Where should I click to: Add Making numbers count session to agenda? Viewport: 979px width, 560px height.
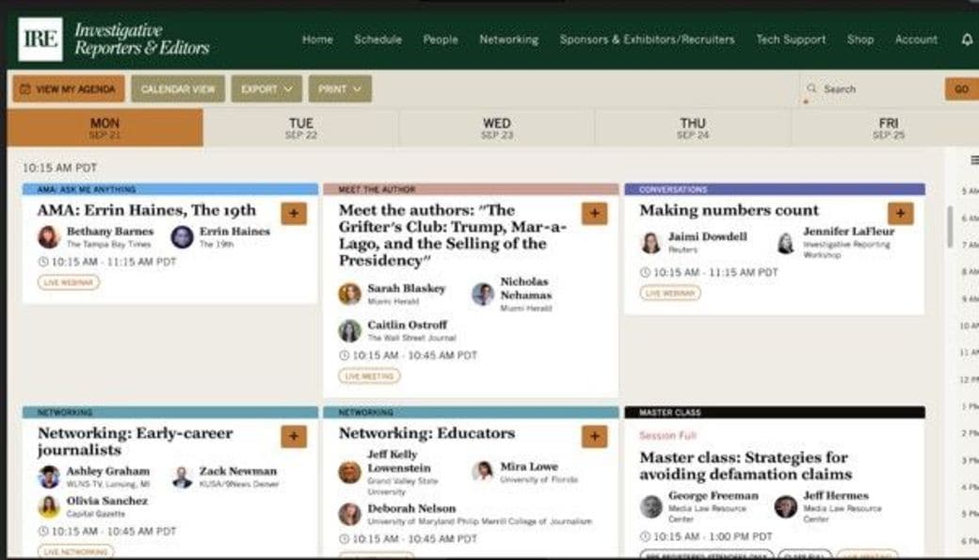(x=900, y=213)
